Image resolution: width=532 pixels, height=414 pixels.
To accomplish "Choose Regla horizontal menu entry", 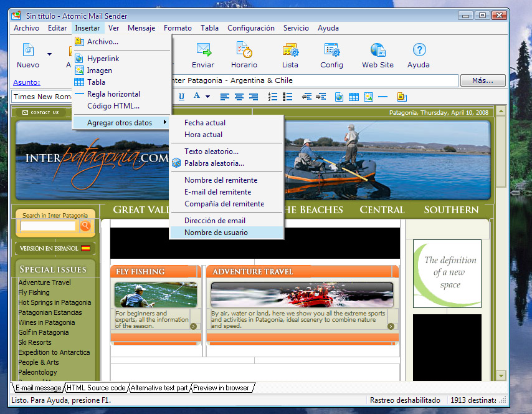I will 121,94.
